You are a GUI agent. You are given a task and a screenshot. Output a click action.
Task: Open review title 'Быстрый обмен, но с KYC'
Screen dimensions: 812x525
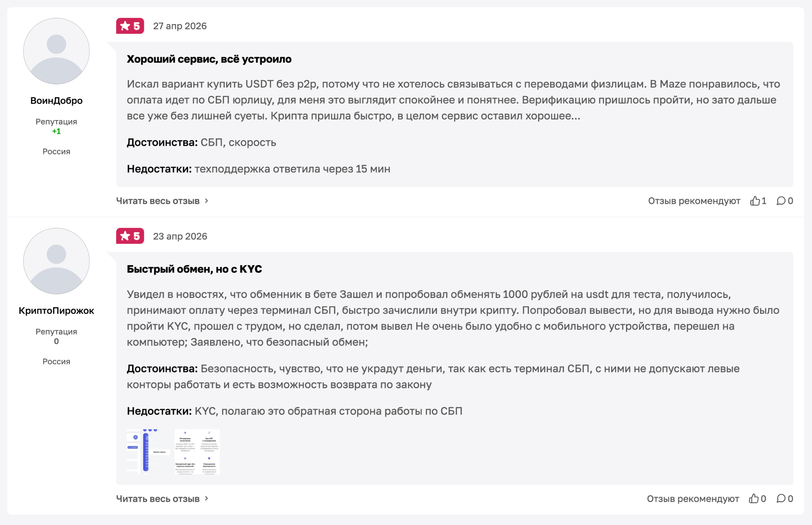(x=194, y=269)
